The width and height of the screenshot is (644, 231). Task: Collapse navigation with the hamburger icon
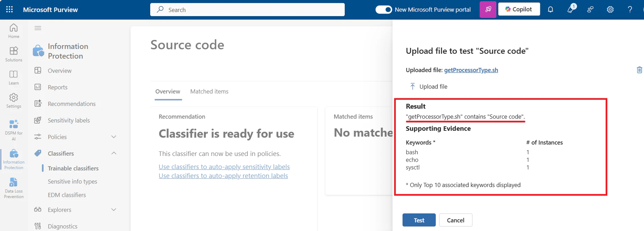[x=38, y=28]
